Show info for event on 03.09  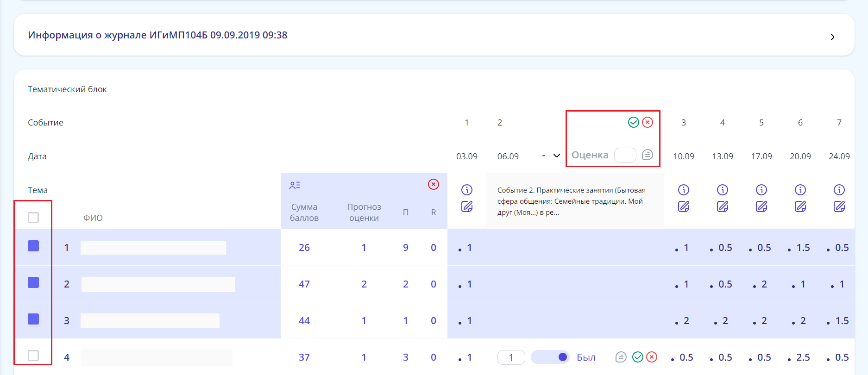click(x=467, y=190)
